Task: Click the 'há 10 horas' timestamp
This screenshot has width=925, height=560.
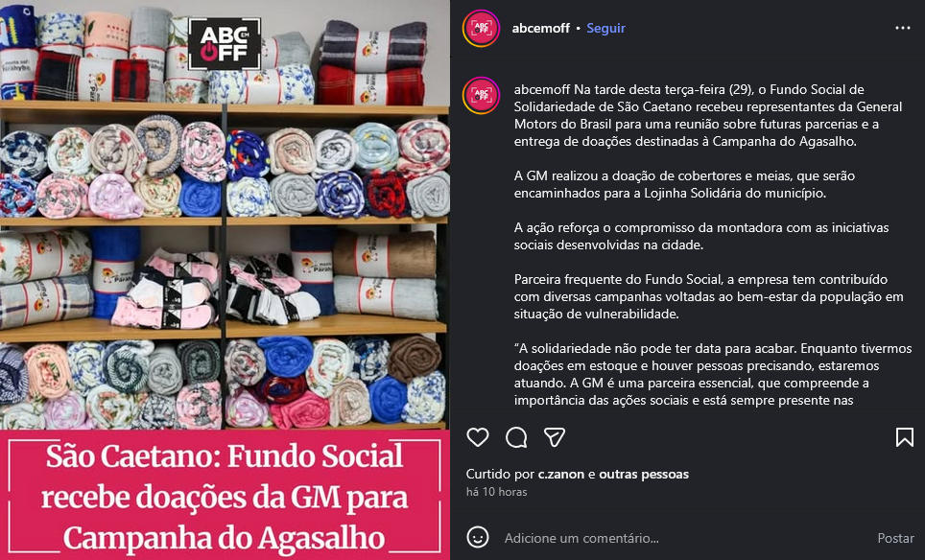Action: pyautogui.click(x=497, y=492)
